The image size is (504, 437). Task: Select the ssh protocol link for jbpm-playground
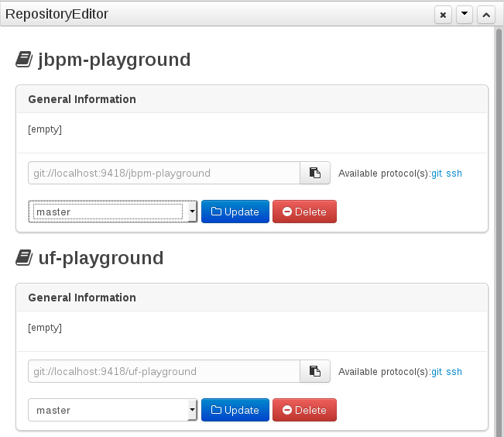454,174
